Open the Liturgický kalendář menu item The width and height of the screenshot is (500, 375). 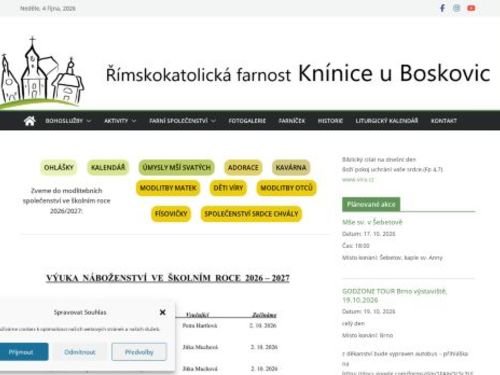click(387, 121)
